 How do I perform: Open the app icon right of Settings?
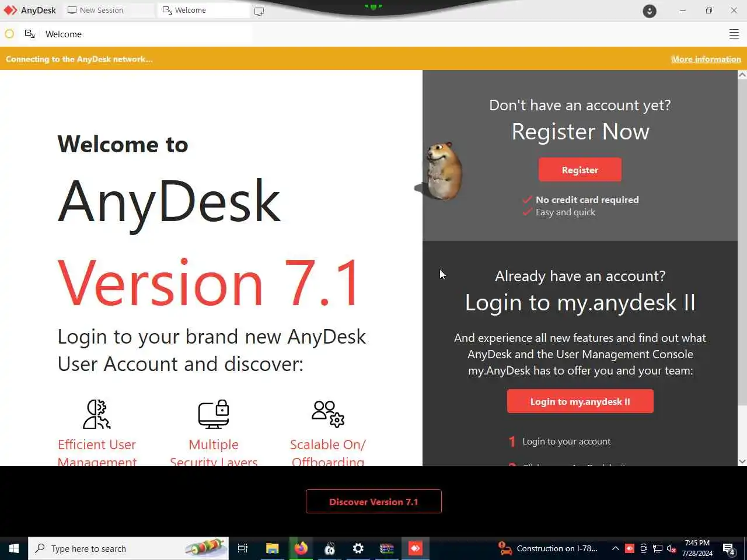point(386,548)
